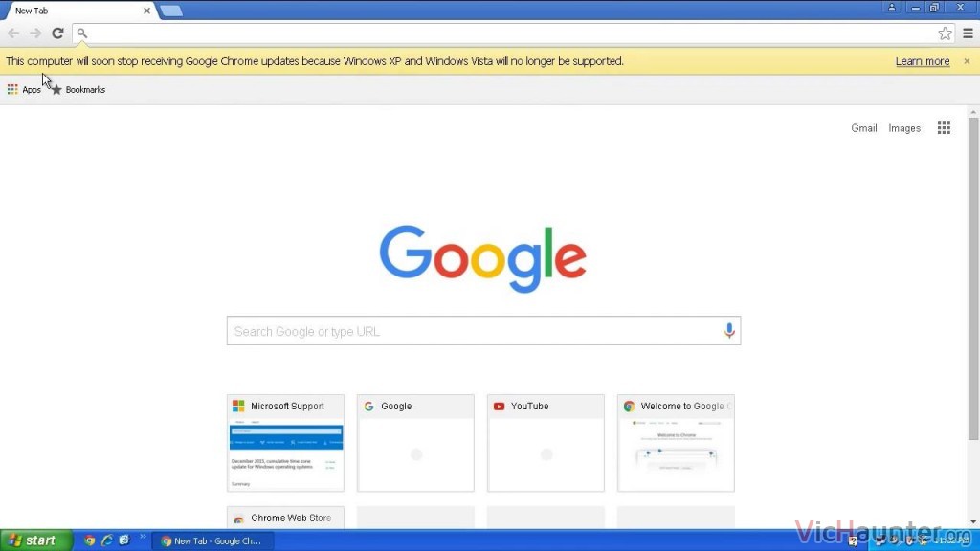
Task: Launch Internet Explorer from quick launch
Action: pos(107,540)
